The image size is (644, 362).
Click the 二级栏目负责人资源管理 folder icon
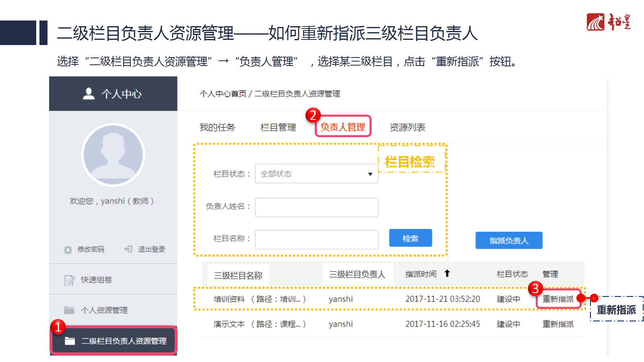click(x=70, y=341)
